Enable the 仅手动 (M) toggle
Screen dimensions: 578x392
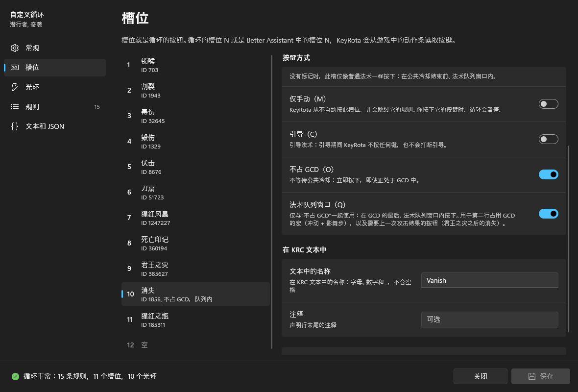(548, 104)
